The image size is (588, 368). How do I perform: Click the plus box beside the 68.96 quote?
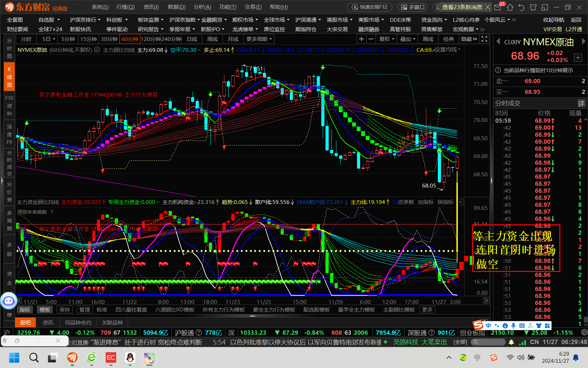(x=578, y=57)
